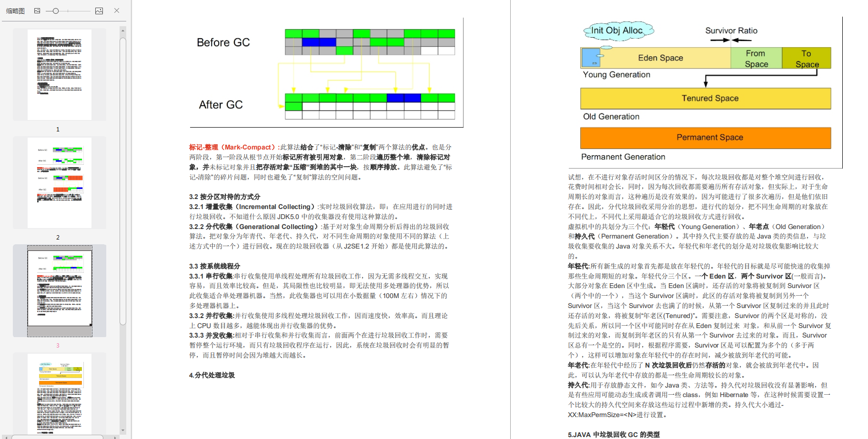Click the bold '持久代:' paragraph heading

pos(579,385)
